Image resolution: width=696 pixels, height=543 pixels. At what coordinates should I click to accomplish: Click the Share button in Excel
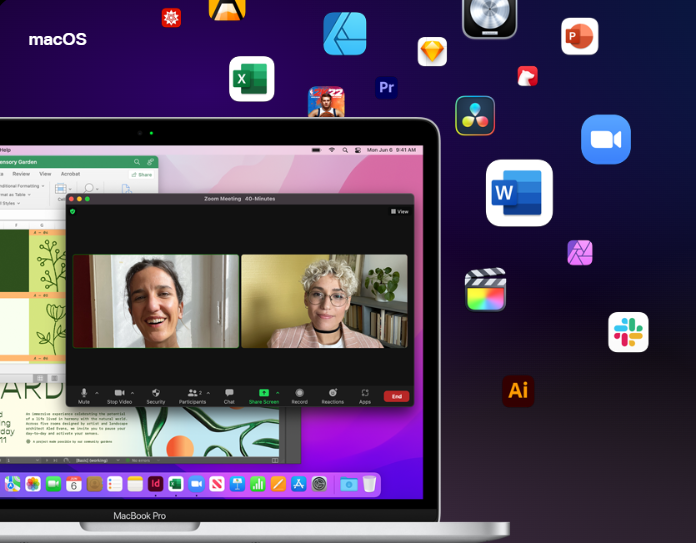point(142,174)
